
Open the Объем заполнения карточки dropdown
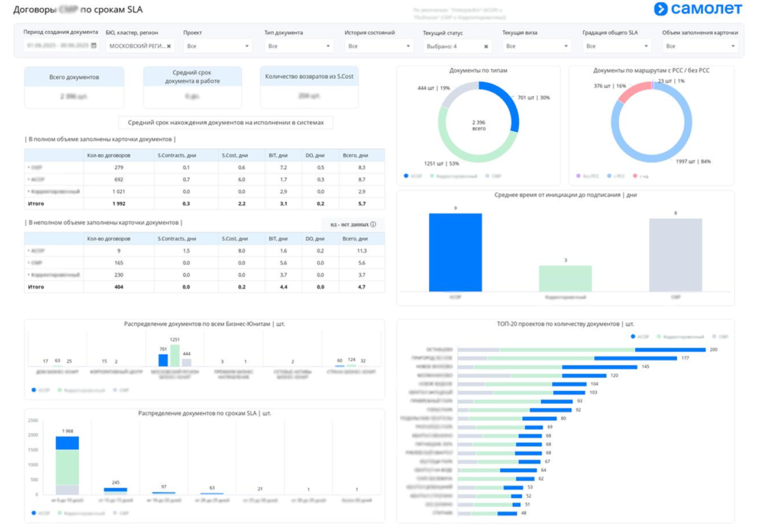coord(701,46)
